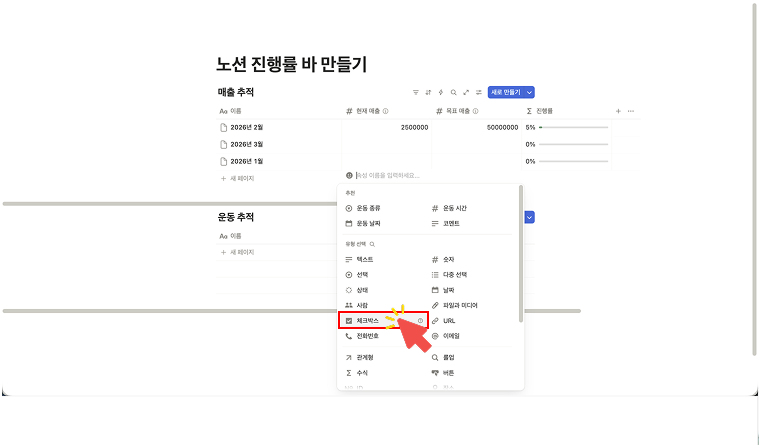This screenshot has width=760, height=445.
Task: Click the 50000000 cell
Action: coord(476,127)
